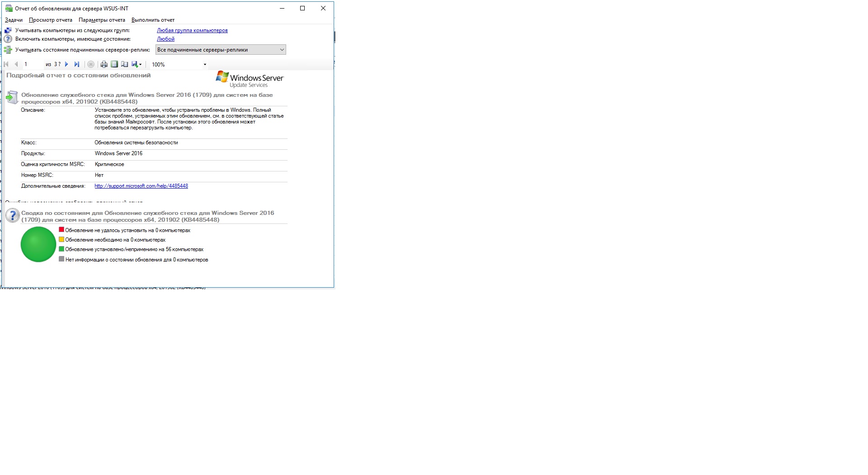
Task: Click the Любой status link
Action: [x=165, y=39]
